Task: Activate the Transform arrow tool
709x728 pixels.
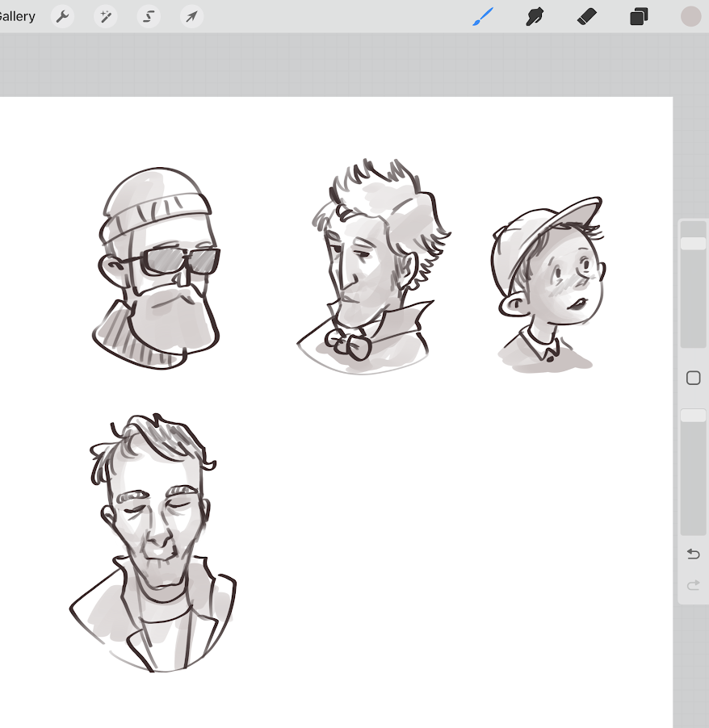Action: 191,16
